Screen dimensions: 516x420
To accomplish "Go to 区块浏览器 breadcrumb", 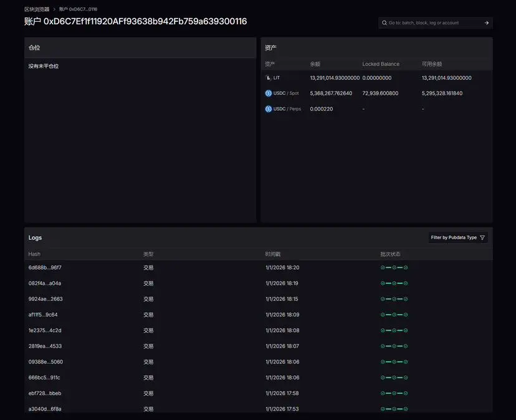I will tap(37, 9).
